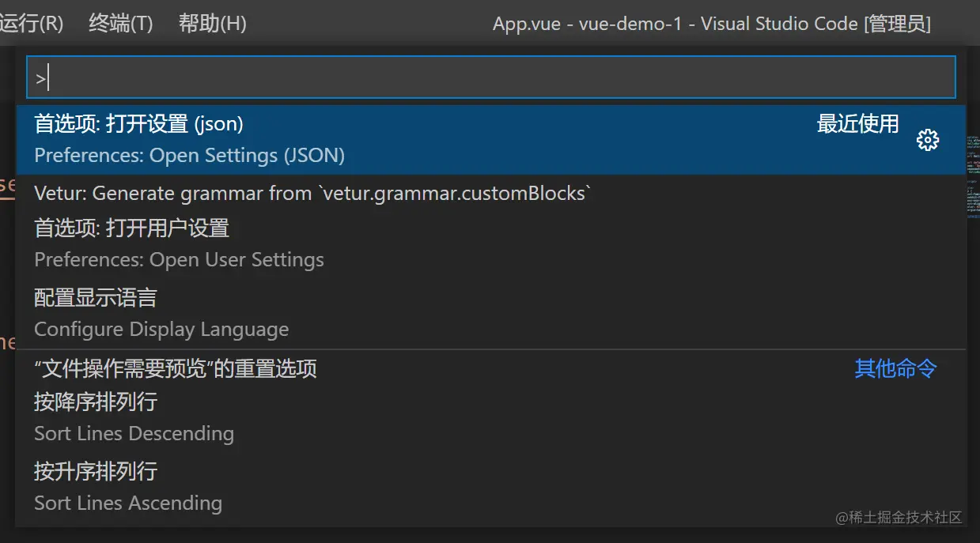Click the gear icon to configure keybinding
Viewport: 980px width, 543px height.
click(927, 141)
